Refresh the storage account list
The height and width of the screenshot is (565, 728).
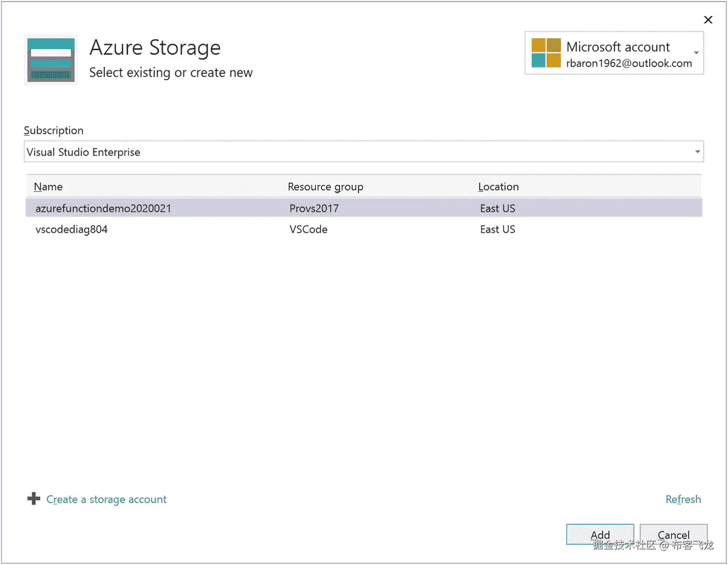click(x=683, y=499)
